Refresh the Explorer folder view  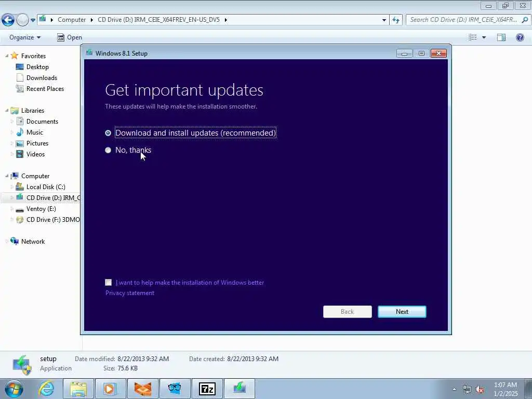click(396, 20)
